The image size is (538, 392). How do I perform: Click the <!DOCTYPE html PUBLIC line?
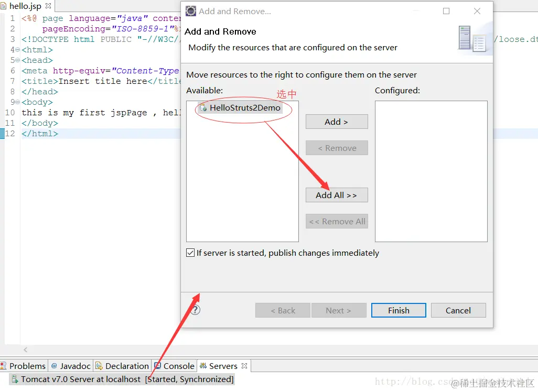point(101,39)
